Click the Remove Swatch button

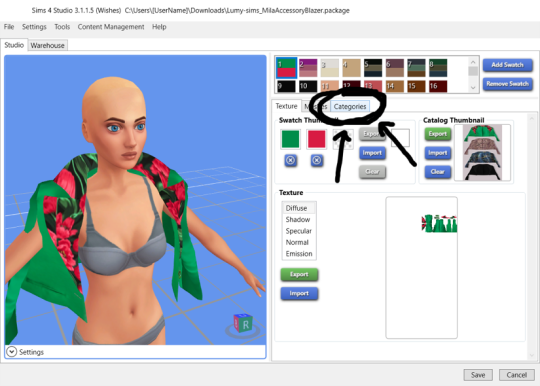click(508, 84)
